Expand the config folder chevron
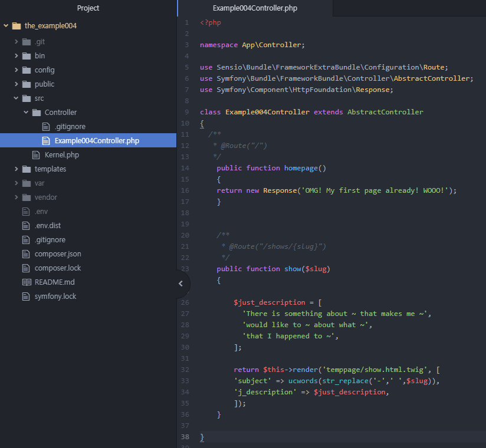 click(16, 70)
